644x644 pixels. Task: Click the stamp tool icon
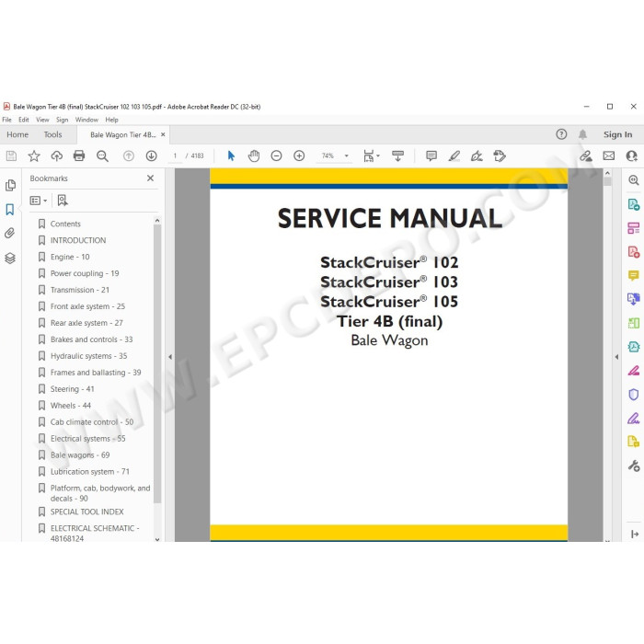pos(500,155)
